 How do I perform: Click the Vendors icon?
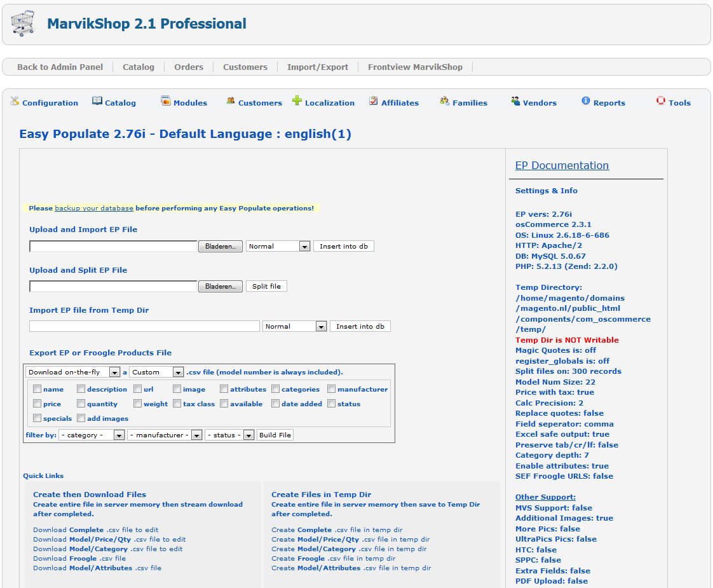click(515, 101)
